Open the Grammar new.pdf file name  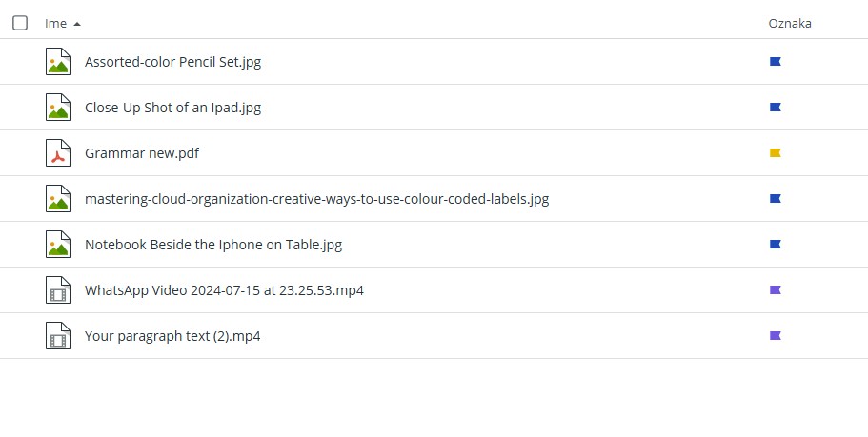pos(142,153)
